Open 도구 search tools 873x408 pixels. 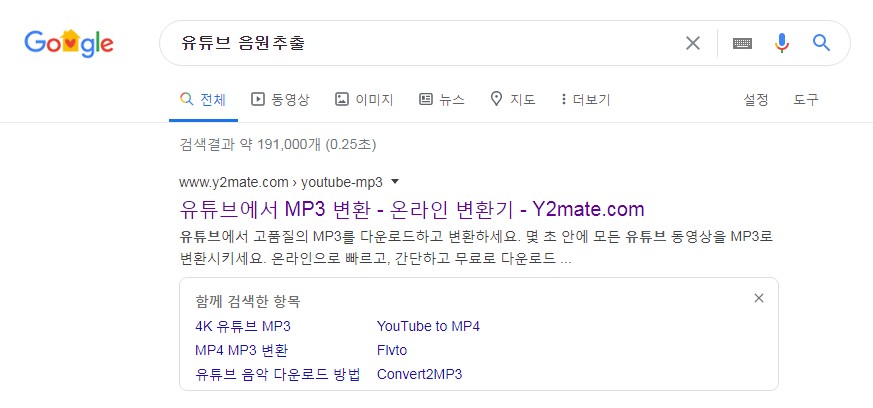coord(806,100)
